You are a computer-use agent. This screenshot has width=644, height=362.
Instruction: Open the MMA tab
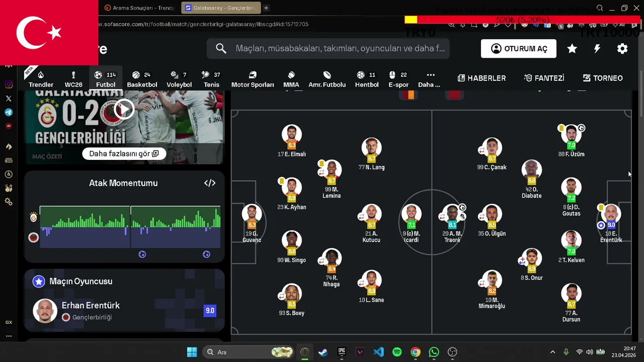point(291,79)
